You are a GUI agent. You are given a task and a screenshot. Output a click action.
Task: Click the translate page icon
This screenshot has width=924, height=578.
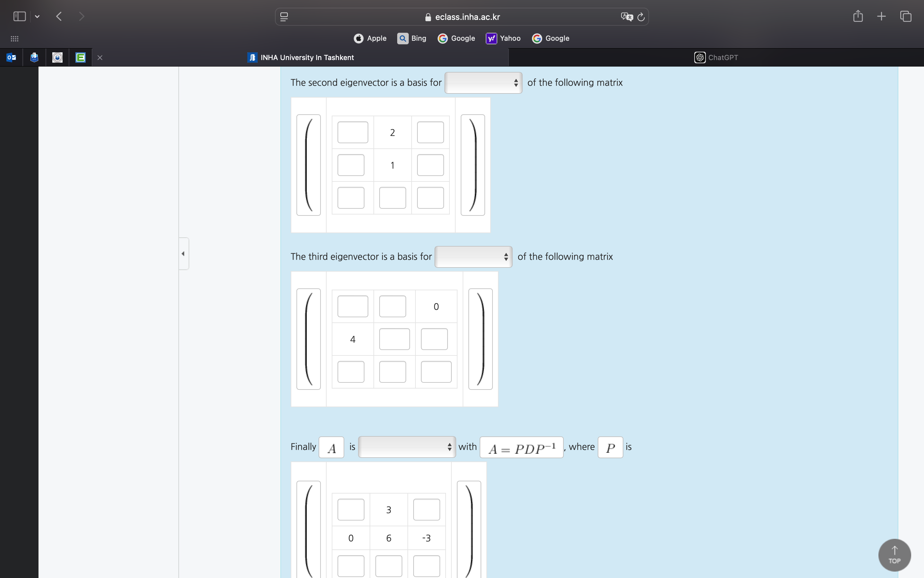pos(627,17)
